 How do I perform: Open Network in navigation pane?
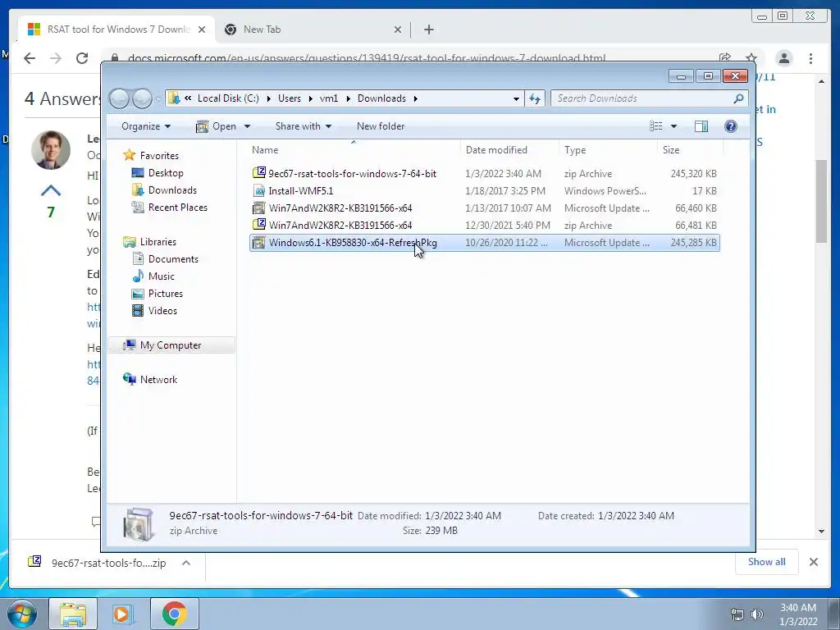[158, 380]
